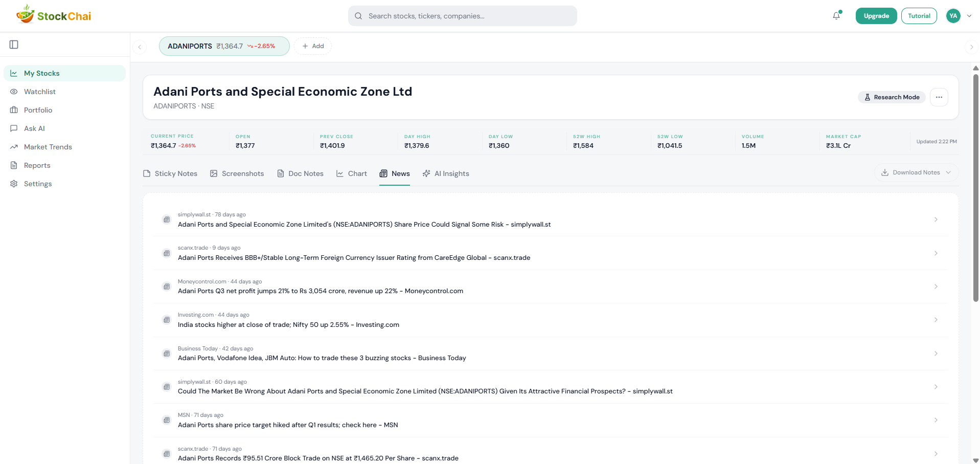This screenshot has width=980, height=464.
Task: Click the Updated 2:22 PM timestamp
Action: pos(937,142)
